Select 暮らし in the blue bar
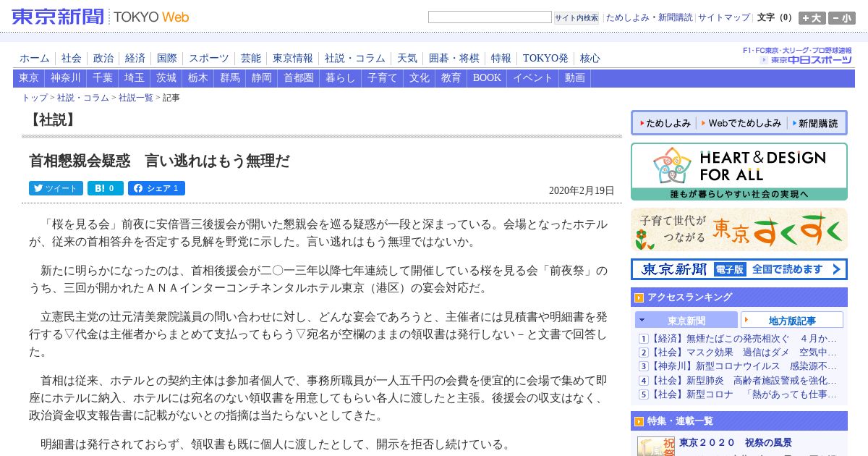Screen dimensions: 868x456 (x=341, y=78)
